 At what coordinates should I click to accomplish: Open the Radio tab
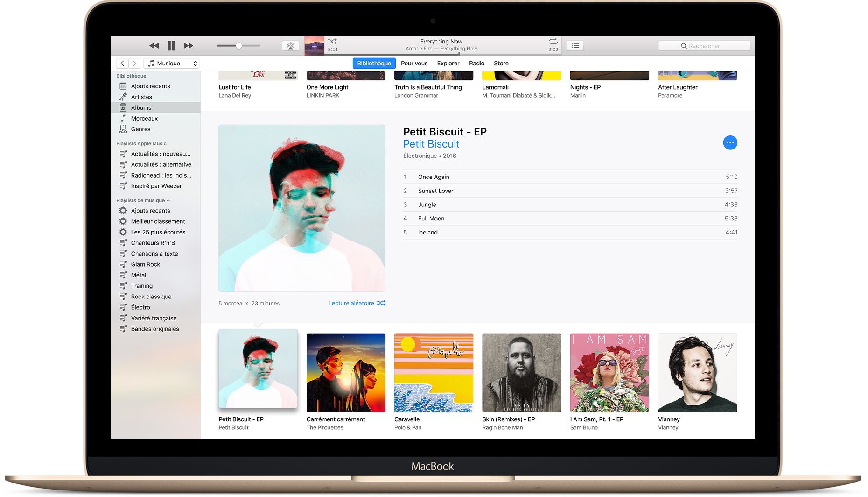[476, 64]
